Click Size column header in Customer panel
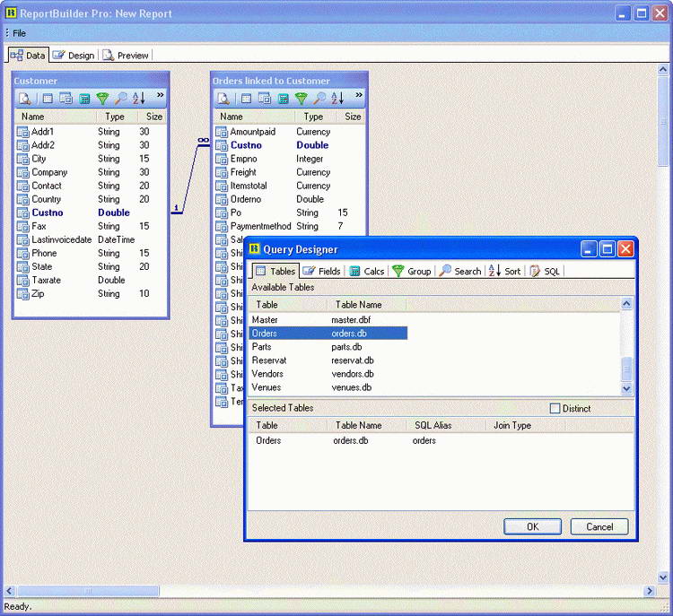 [153, 117]
